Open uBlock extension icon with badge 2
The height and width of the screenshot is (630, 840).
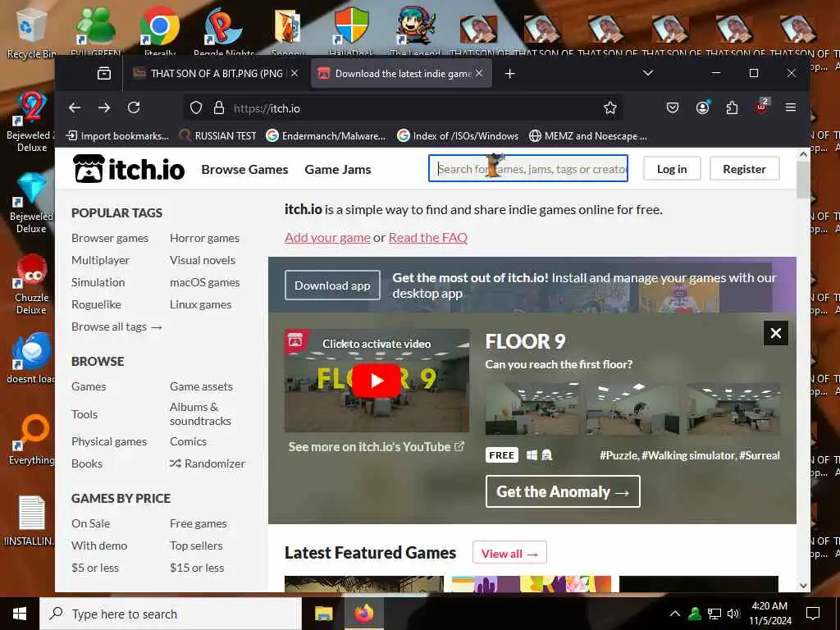pyautogui.click(x=762, y=106)
